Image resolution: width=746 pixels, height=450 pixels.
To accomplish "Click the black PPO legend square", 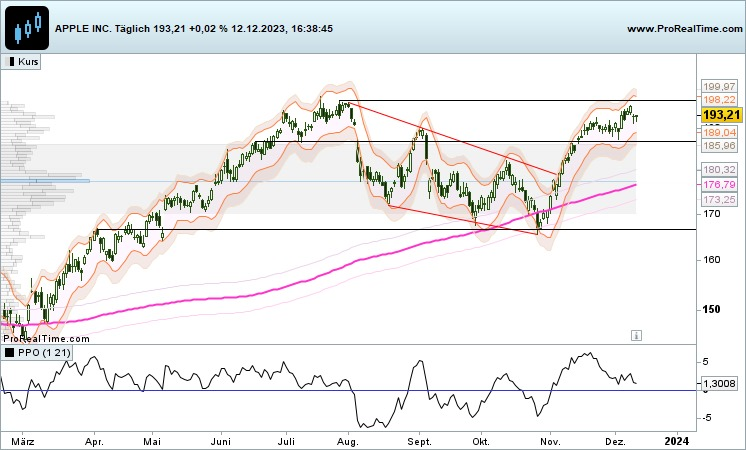I will click(10, 352).
